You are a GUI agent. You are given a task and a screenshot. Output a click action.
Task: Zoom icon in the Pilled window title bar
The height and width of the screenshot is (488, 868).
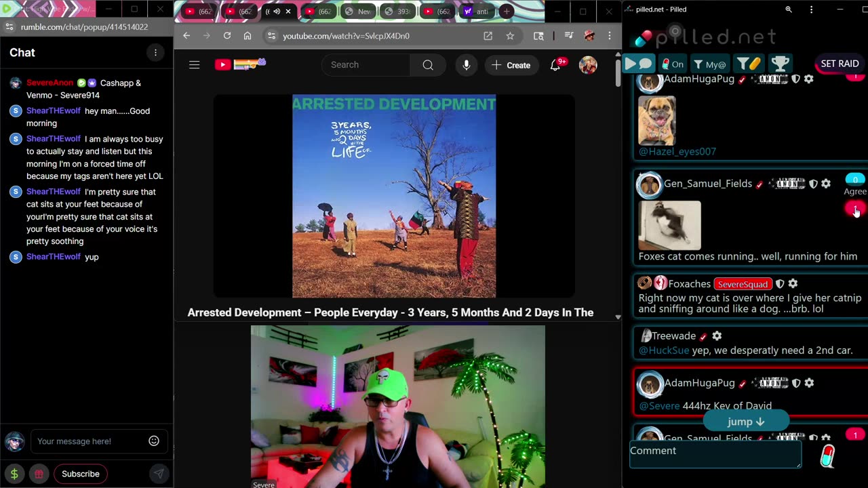pyautogui.click(x=789, y=9)
